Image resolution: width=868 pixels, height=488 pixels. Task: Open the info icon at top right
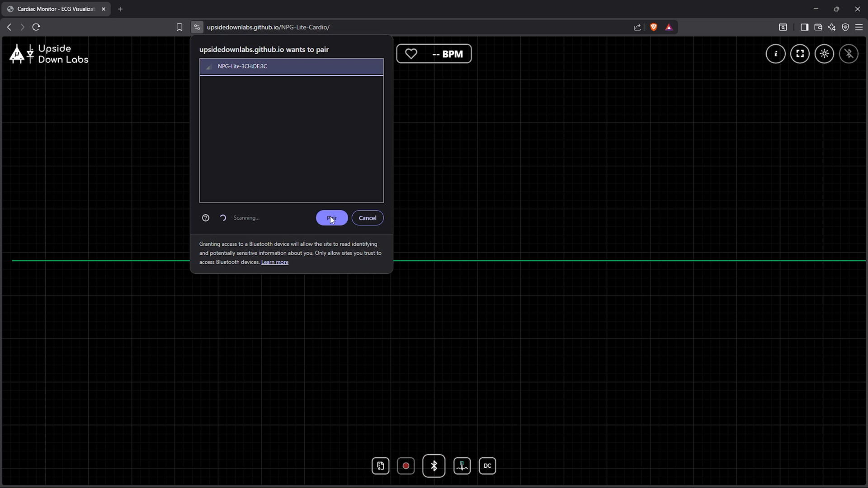[776, 54]
